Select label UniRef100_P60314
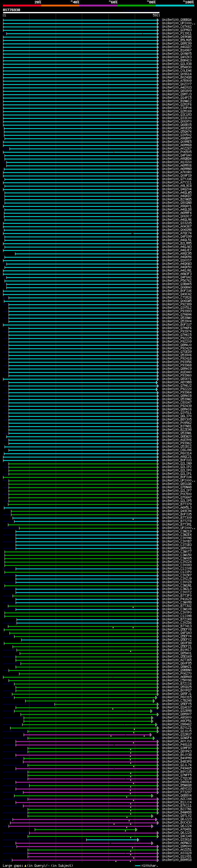 (176, 454)
